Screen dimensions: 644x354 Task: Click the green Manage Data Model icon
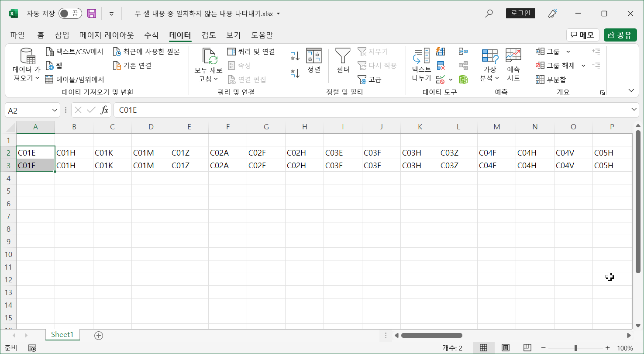(x=463, y=80)
